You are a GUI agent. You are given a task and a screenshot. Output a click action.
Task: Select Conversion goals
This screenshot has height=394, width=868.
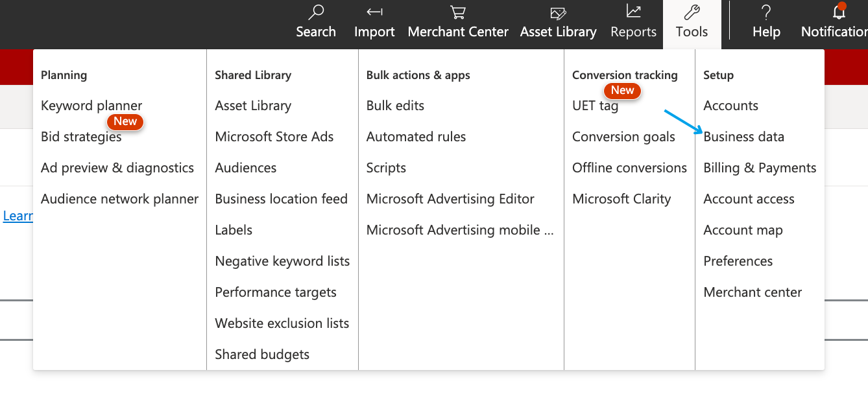623,137
